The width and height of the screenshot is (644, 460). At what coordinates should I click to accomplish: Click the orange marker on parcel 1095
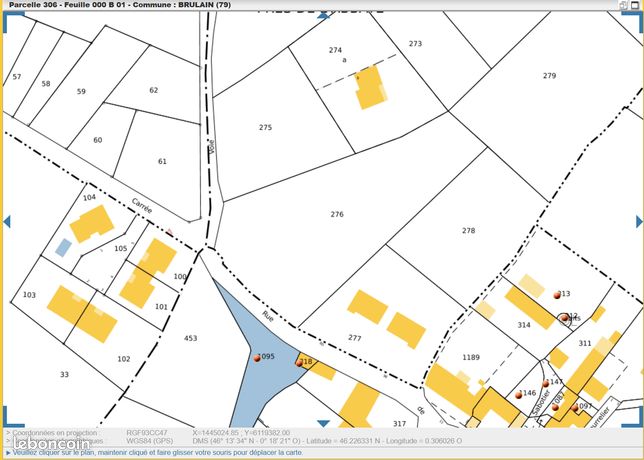pyautogui.click(x=257, y=358)
